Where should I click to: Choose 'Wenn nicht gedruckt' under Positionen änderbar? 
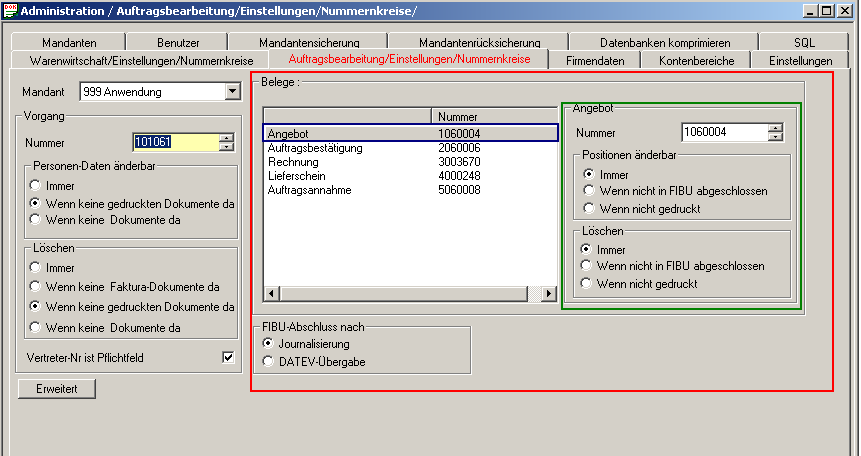point(590,209)
